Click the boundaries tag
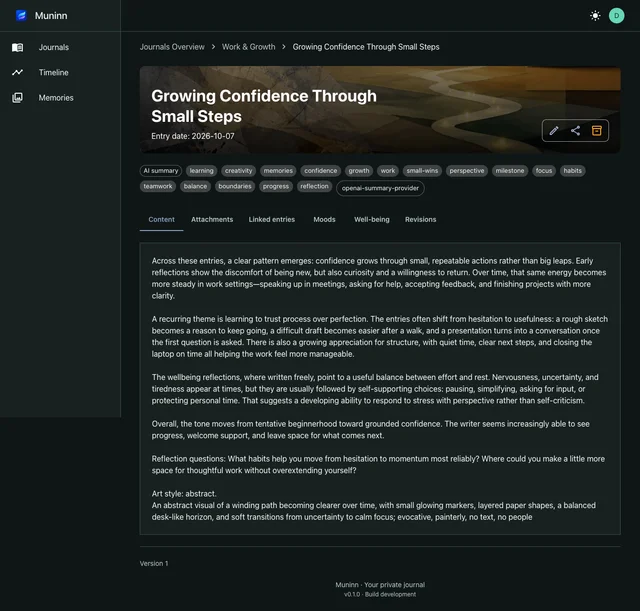This screenshot has height=611, width=640. click(235, 186)
